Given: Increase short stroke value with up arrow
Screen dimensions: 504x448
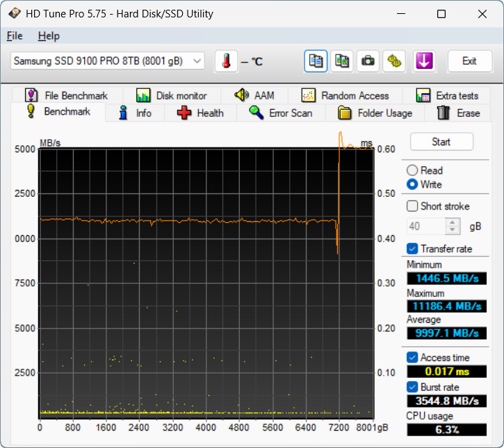Looking at the screenshot, I should tap(453, 222).
